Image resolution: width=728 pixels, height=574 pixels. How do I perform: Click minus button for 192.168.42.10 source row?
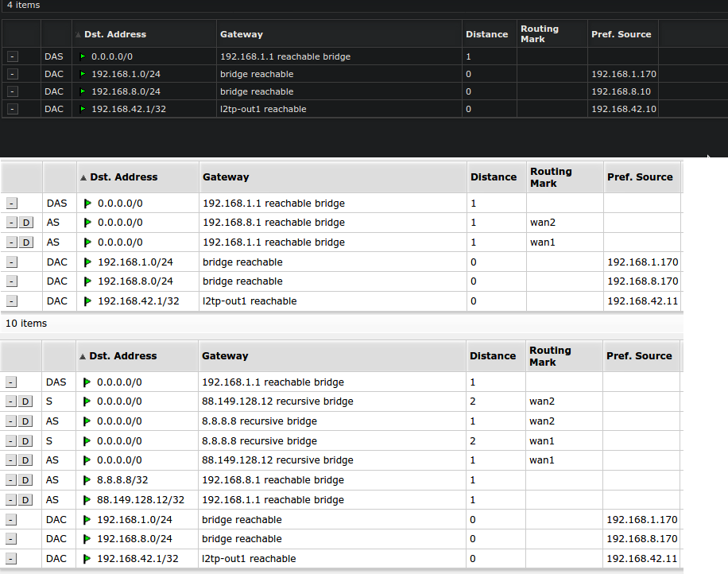(13, 109)
